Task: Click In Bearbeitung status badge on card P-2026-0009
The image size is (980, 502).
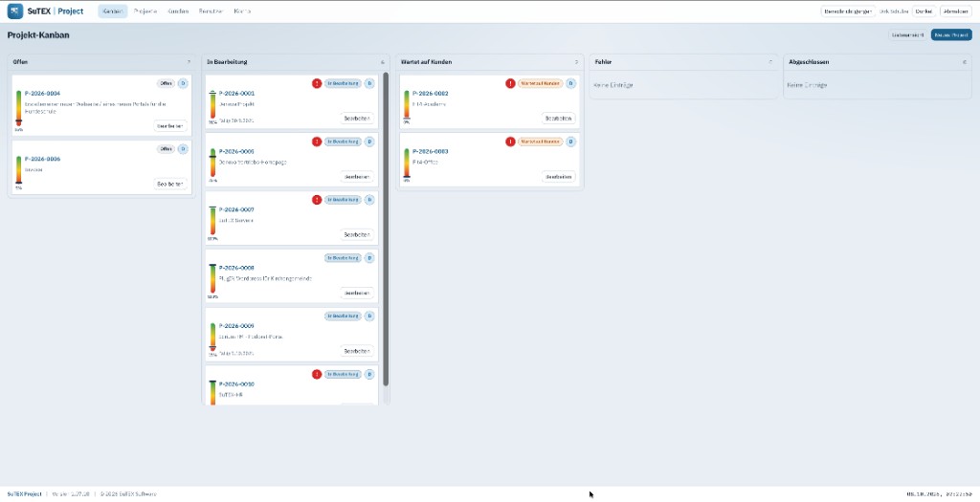Action: (343, 316)
